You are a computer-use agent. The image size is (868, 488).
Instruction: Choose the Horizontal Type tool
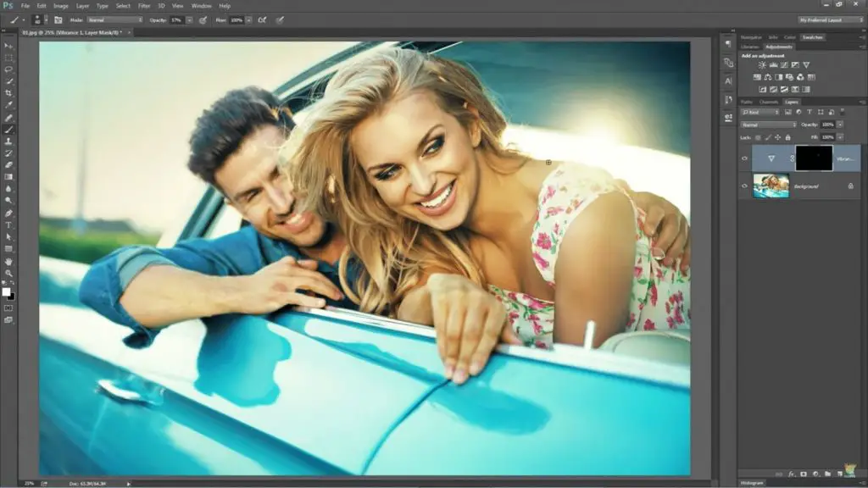[9, 225]
